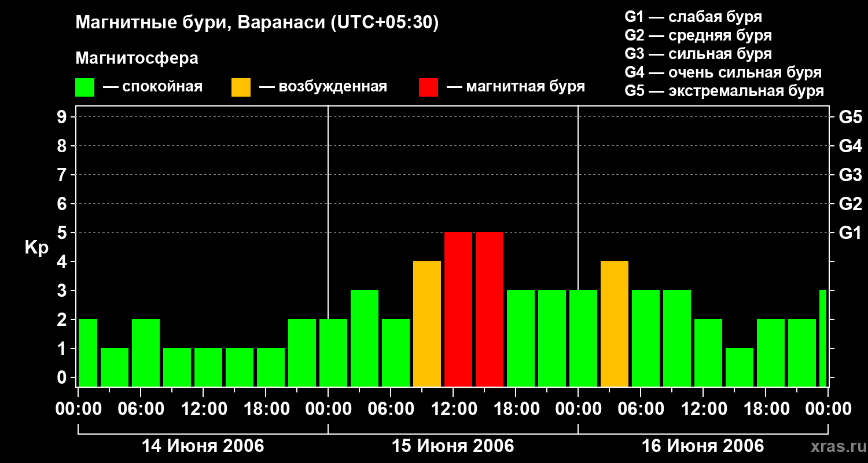Image resolution: width=868 pixels, height=463 pixels.
Task: Click the first red Kp 5 bar above 12:00
Action: coord(458,310)
